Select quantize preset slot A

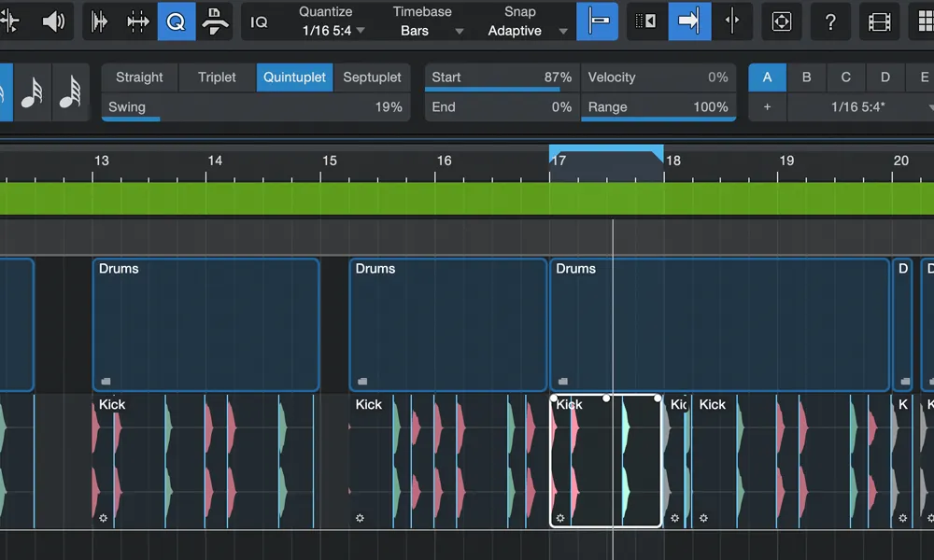(x=767, y=77)
